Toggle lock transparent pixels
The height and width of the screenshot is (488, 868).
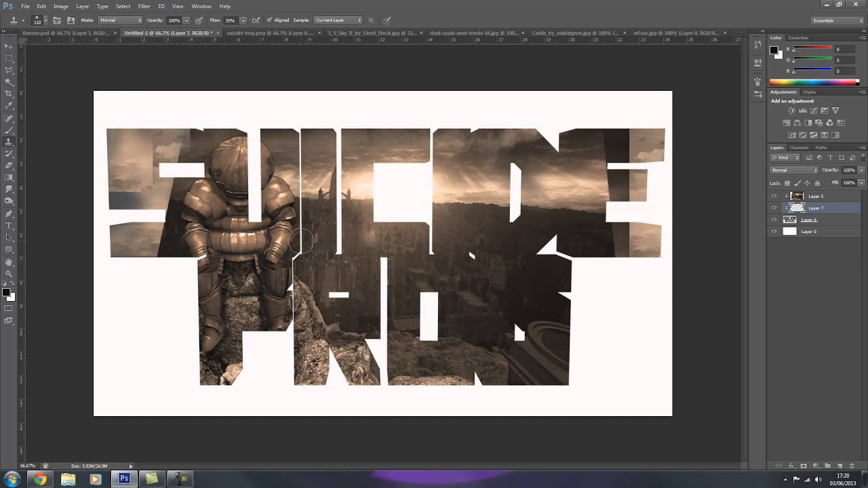[787, 183]
